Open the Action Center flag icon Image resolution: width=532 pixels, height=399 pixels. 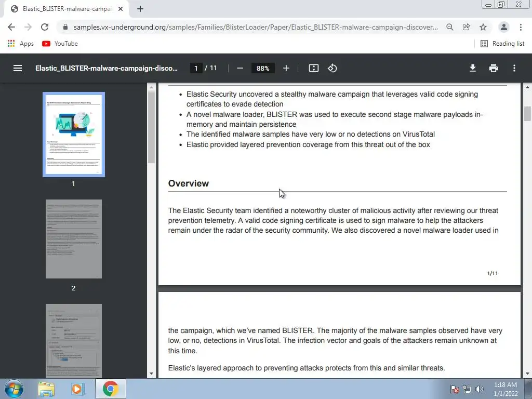[454, 389]
